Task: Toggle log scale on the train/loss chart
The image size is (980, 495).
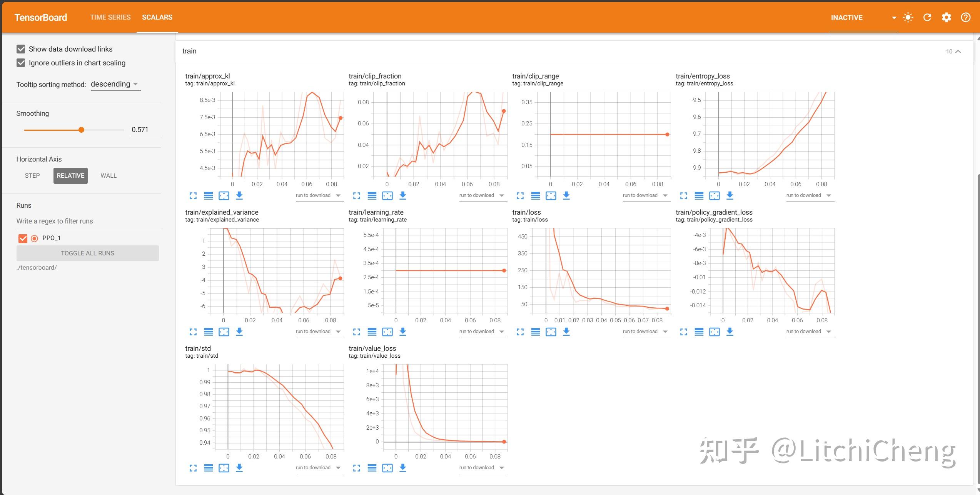Action: coord(535,332)
